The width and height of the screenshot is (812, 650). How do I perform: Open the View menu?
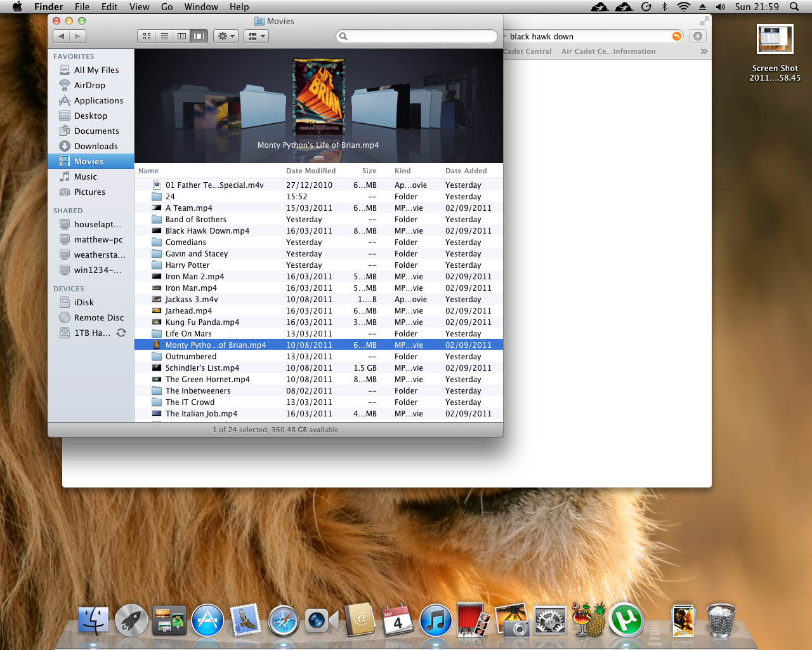[x=139, y=7]
